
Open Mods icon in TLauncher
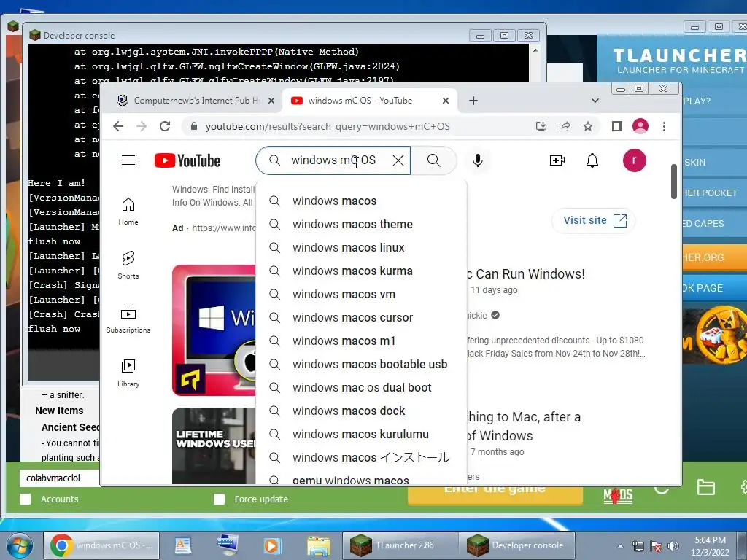click(x=618, y=496)
